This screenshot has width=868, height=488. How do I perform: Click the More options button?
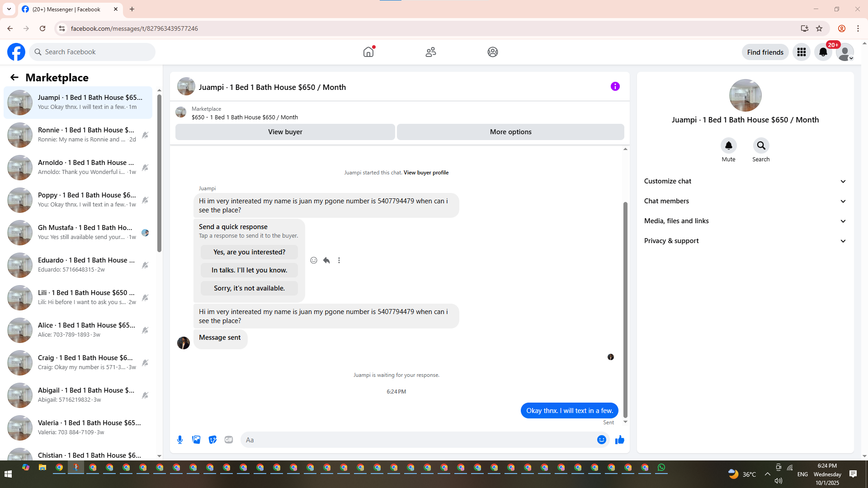tap(510, 132)
